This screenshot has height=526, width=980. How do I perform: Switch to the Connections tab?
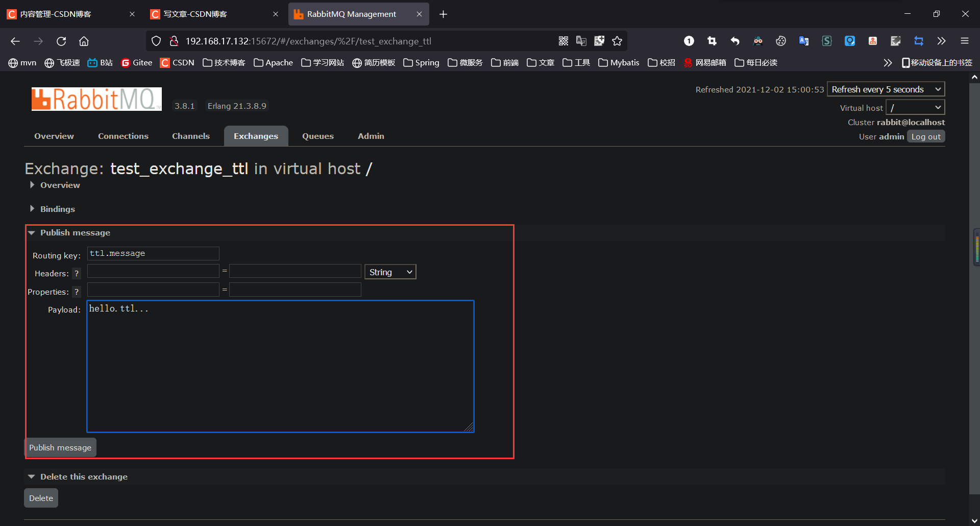click(123, 136)
